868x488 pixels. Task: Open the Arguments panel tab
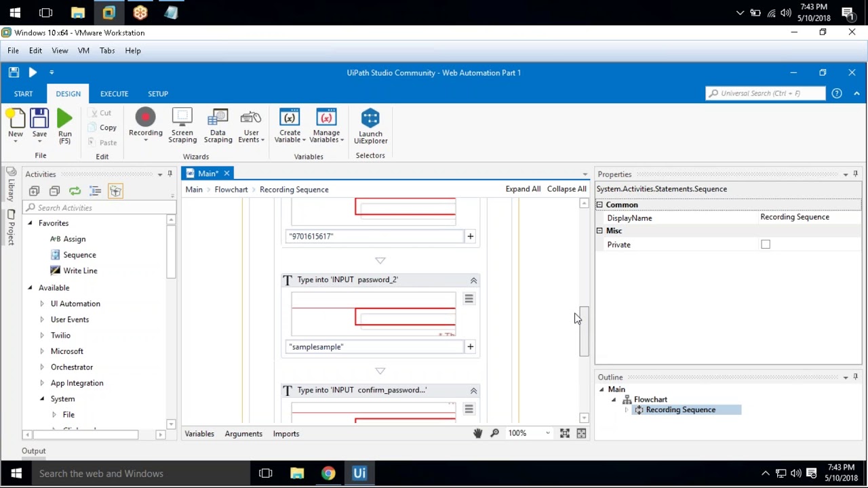[243, 434]
